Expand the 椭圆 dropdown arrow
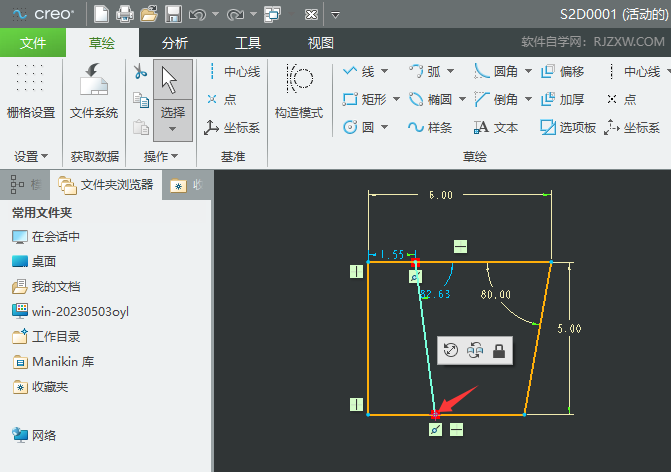This screenshot has width=671, height=472. (462, 99)
